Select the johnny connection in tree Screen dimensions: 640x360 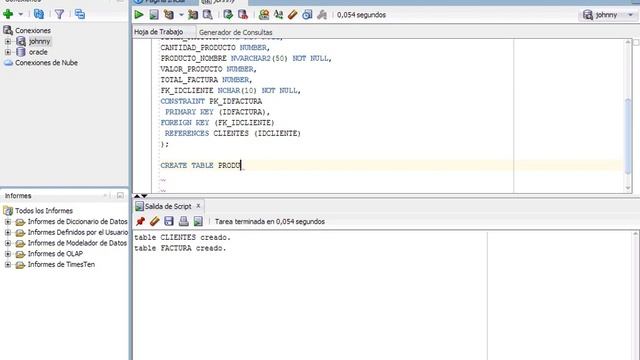tap(40, 41)
